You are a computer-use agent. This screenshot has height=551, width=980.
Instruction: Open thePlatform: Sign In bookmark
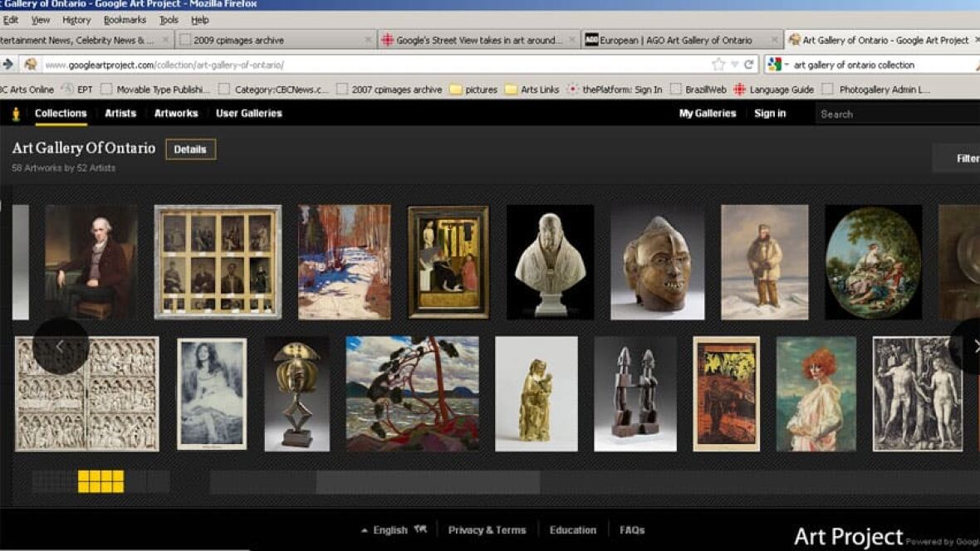click(x=615, y=90)
